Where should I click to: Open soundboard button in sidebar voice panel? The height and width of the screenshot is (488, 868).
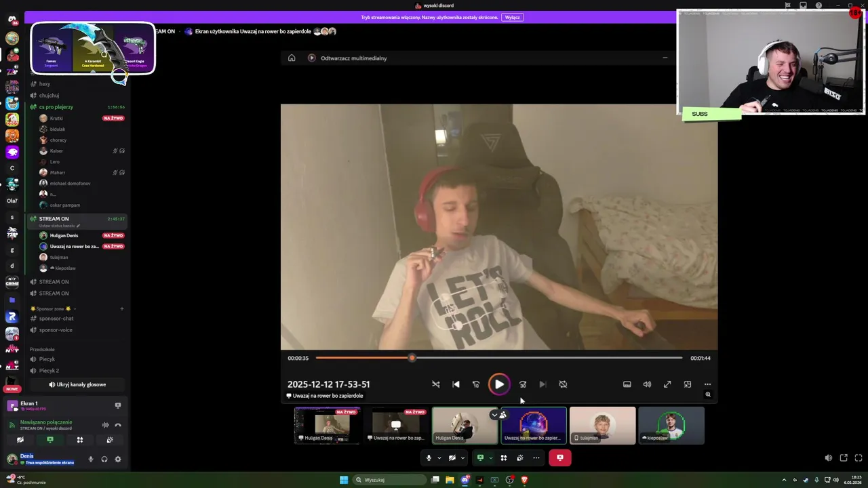[x=110, y=440]
